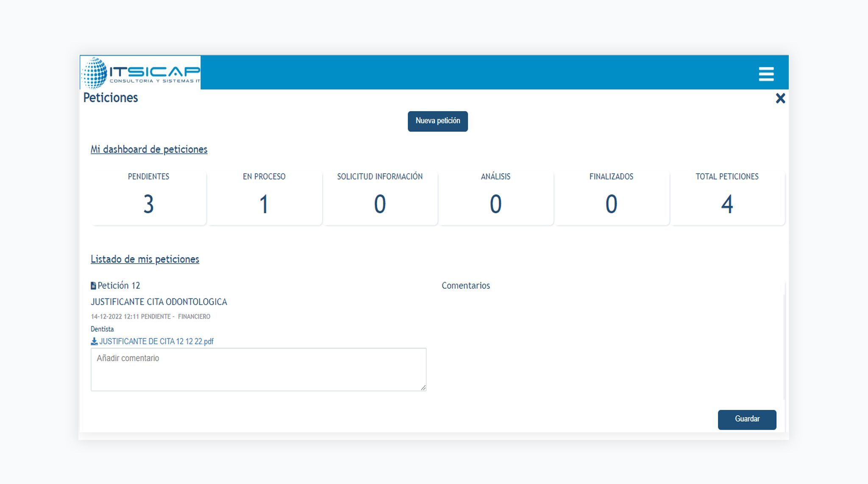Viewport: 868px width, 484px height.
Task: Focus the Añadir comentario text area
Action: point(258,370)
